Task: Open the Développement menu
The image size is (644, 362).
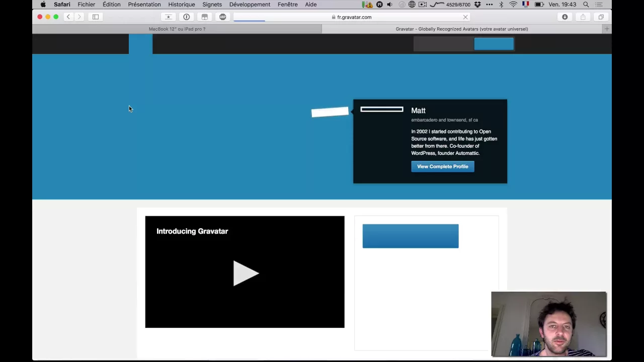Action: 250,5
